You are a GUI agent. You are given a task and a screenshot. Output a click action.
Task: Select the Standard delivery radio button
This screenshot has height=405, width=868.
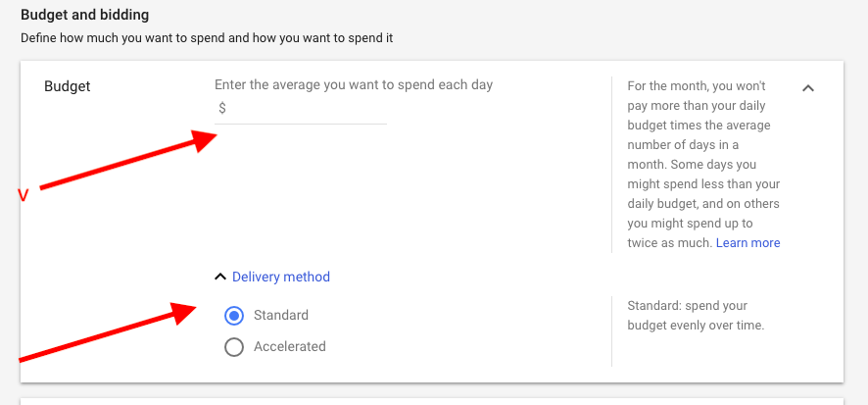click(234, 316)
